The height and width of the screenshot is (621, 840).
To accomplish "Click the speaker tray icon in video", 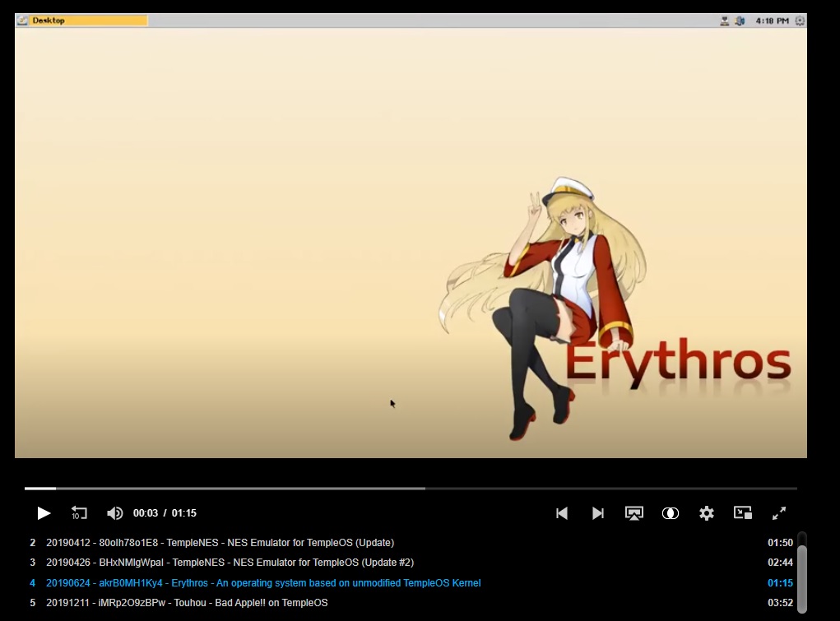I will (740, 21).
